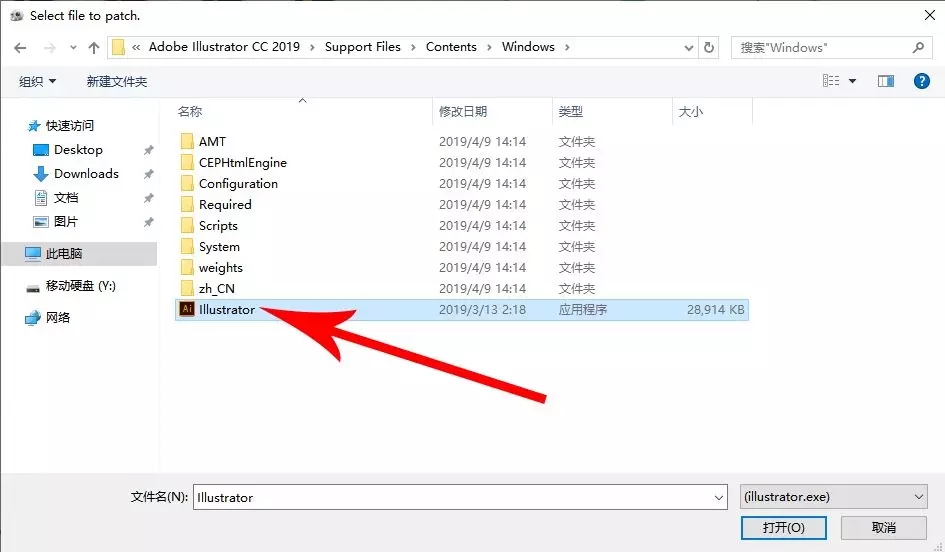945x552 pixels.
Task: Click the Scripts folder icon
Action: click(187, 226)
